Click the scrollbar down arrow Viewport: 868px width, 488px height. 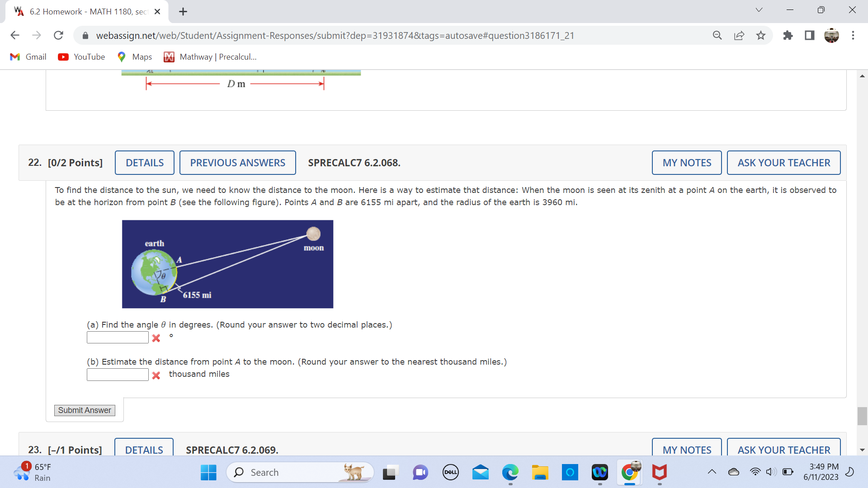click(x=862, y=450)
